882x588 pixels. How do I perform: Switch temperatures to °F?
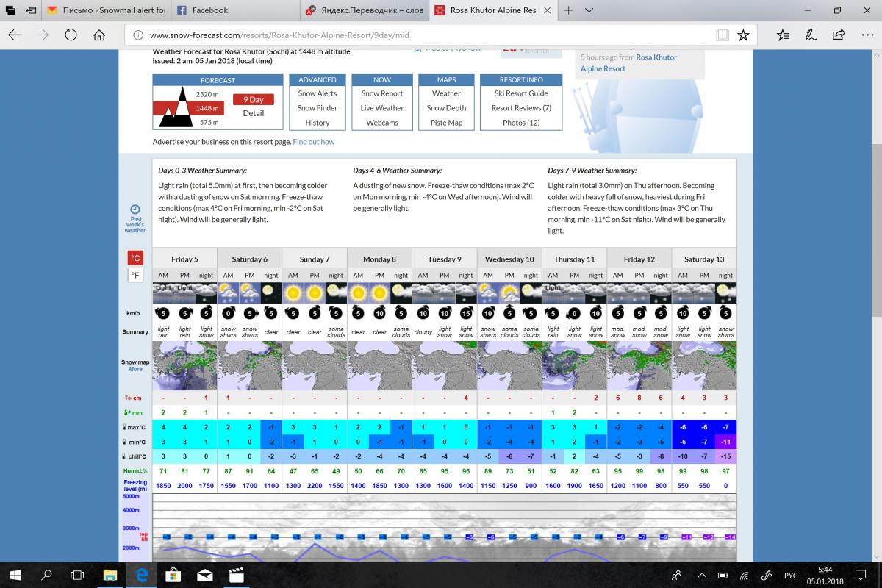click(x=135, y=276)
